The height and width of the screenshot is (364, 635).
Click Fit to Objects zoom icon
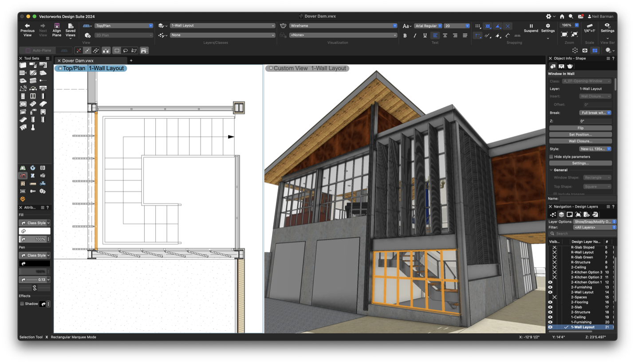(x=574, y=34)
